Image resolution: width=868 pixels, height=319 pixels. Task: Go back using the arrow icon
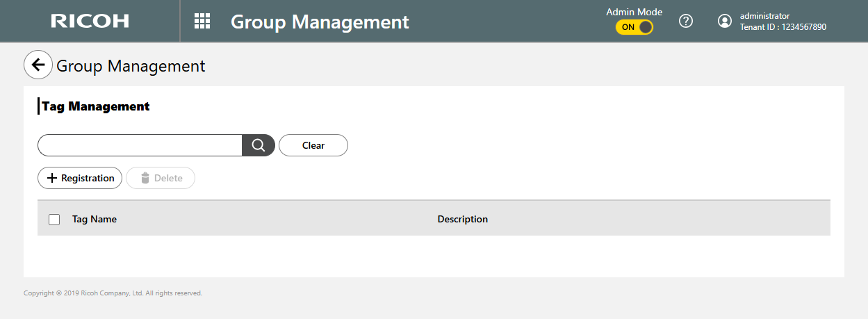point(38,65)
